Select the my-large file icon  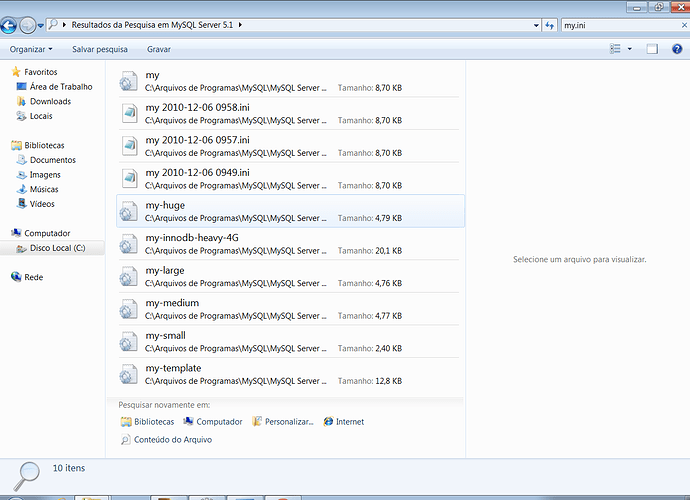pos(128,277)
